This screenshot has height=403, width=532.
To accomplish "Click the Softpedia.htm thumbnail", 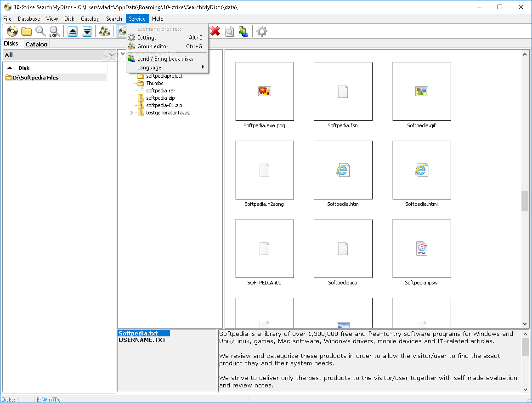I will pyautogui.click(x=343, y=170).
